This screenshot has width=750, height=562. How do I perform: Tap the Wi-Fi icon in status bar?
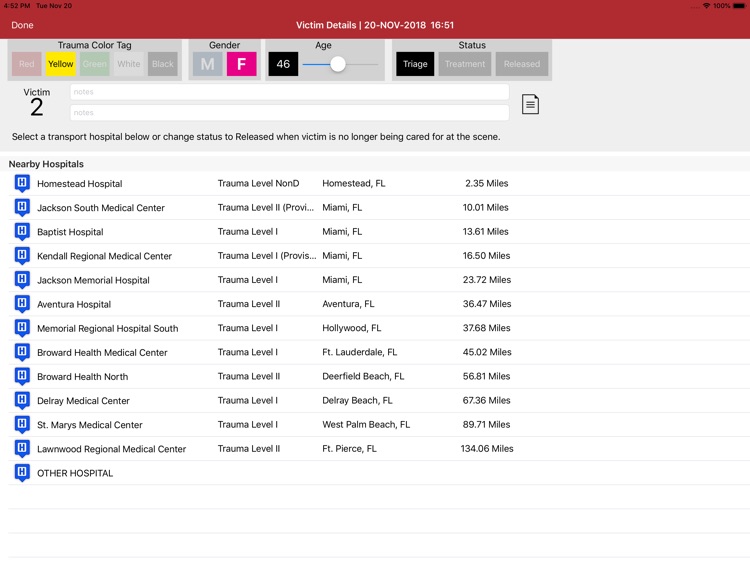point(706,6)
